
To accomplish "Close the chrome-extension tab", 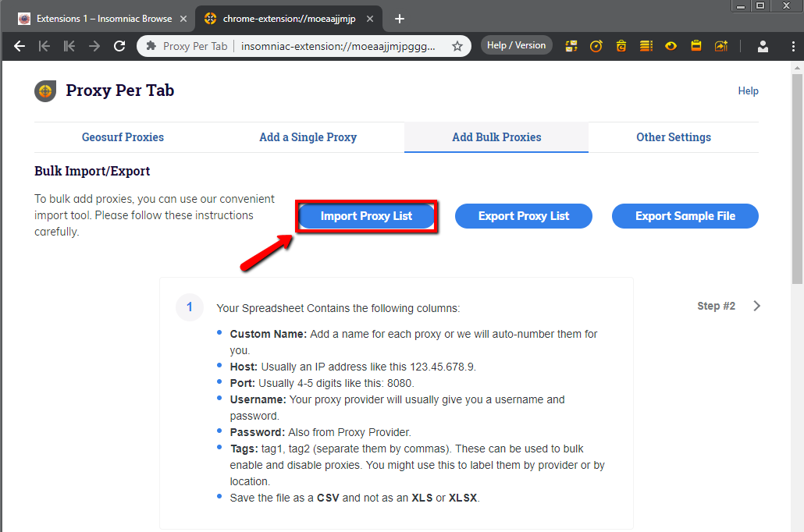I will [x=370, y=19].
